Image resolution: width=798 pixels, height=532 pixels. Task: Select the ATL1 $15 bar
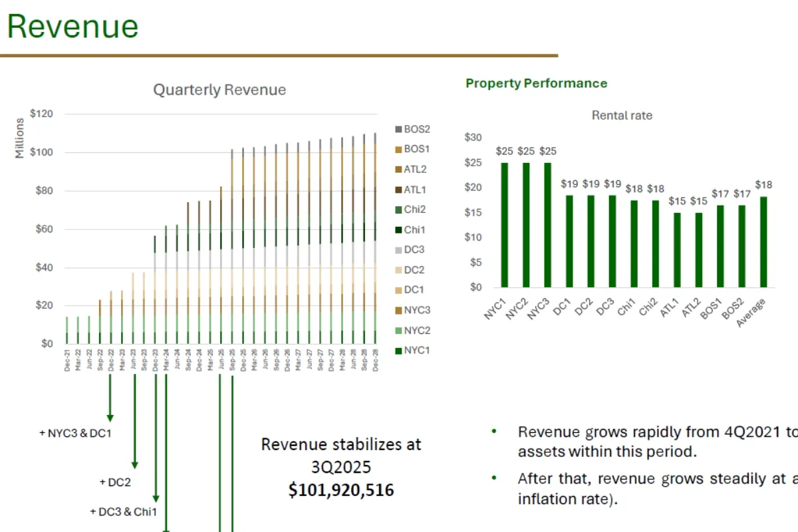(676, 250)
